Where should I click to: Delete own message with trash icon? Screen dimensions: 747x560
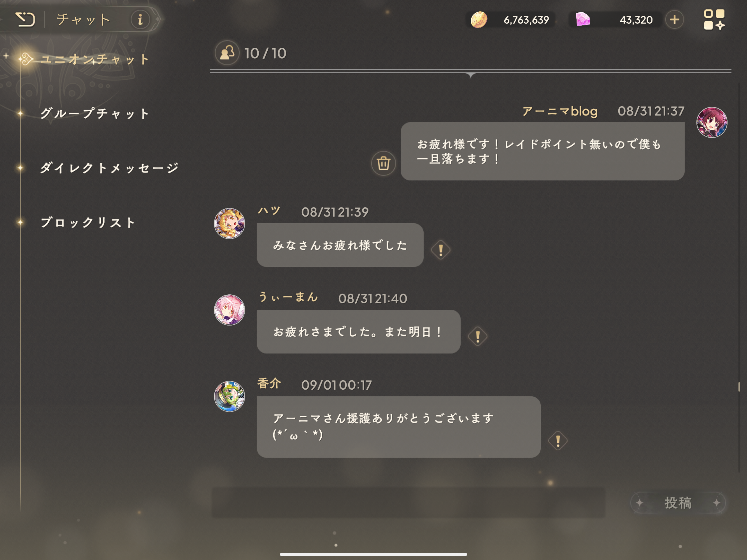(x=383, y=163)
